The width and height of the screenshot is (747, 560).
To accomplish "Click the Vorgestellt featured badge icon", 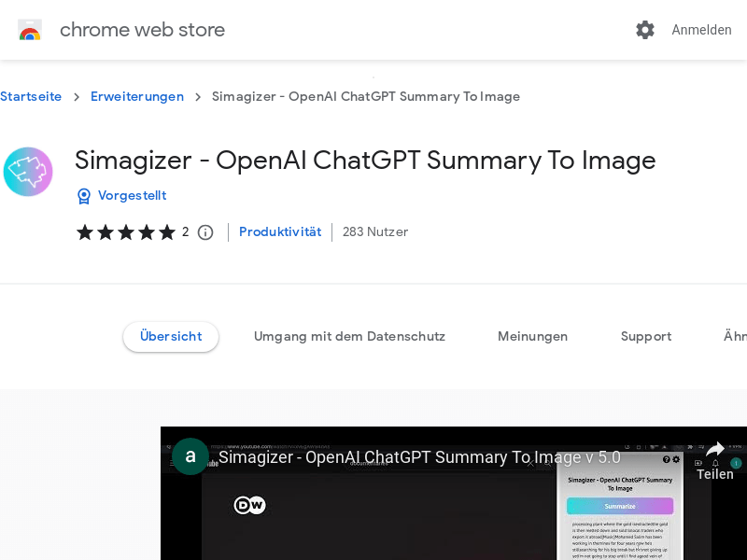I will (84, 196).
